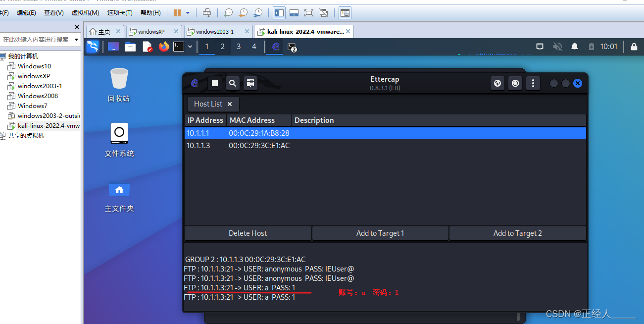Click Add to Target 2 button
This screenshot has width=644, height=324.
pyautogui.click(x=518, y=233)
